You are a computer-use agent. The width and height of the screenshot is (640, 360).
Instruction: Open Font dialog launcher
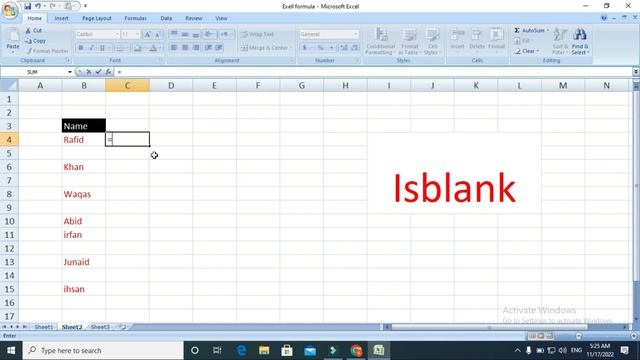point(161,60)
